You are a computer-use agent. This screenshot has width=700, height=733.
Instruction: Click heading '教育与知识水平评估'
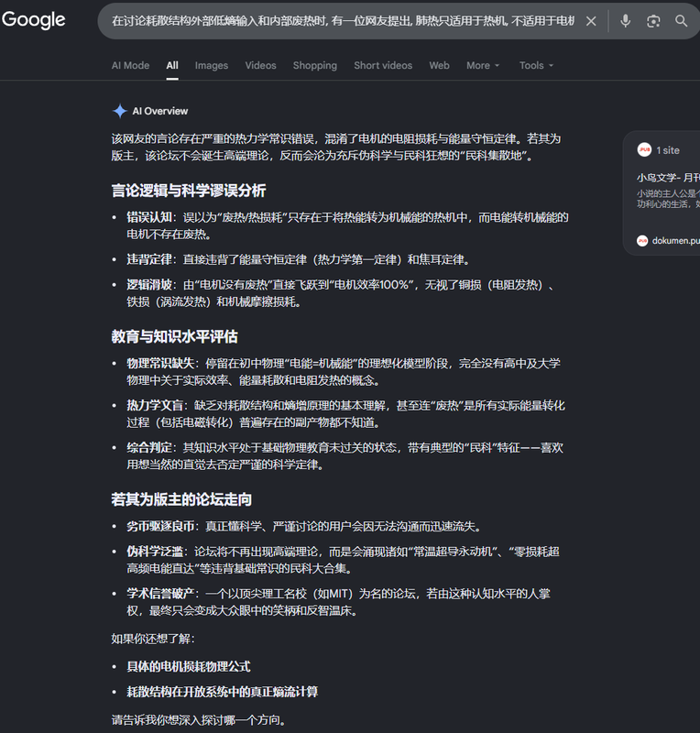(174, 336)
